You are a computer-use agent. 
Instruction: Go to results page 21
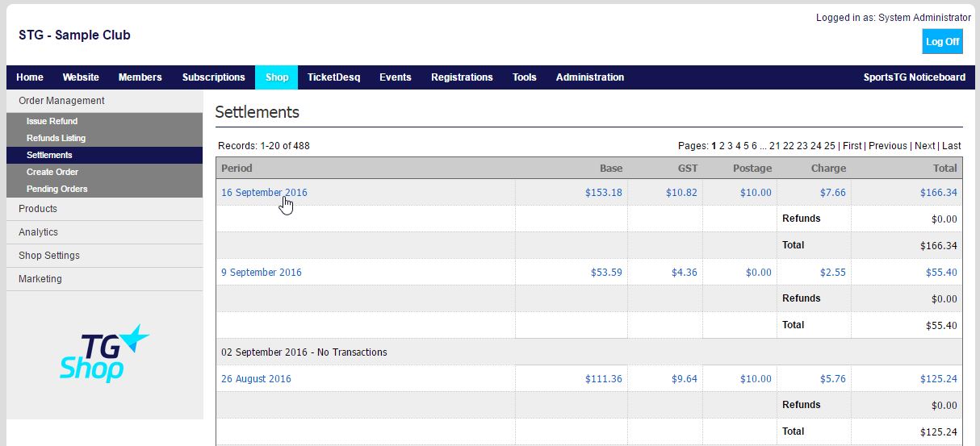pos(775,146)
